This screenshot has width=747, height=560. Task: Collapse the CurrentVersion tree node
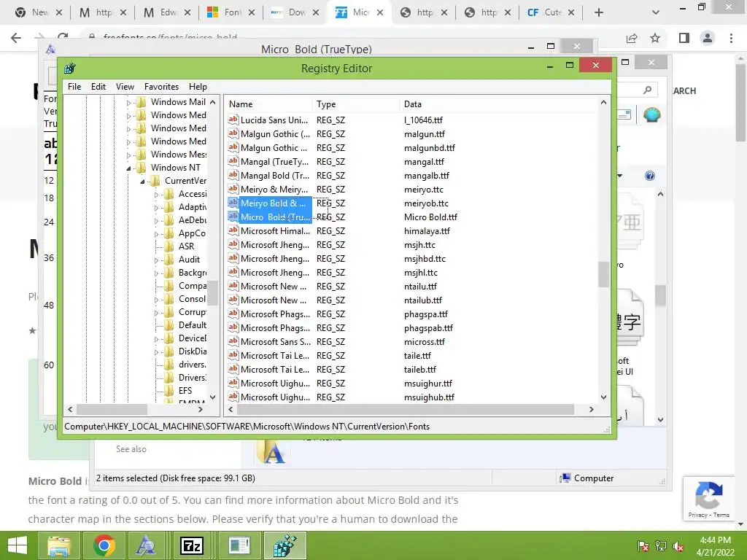click(x=142, y=182)
